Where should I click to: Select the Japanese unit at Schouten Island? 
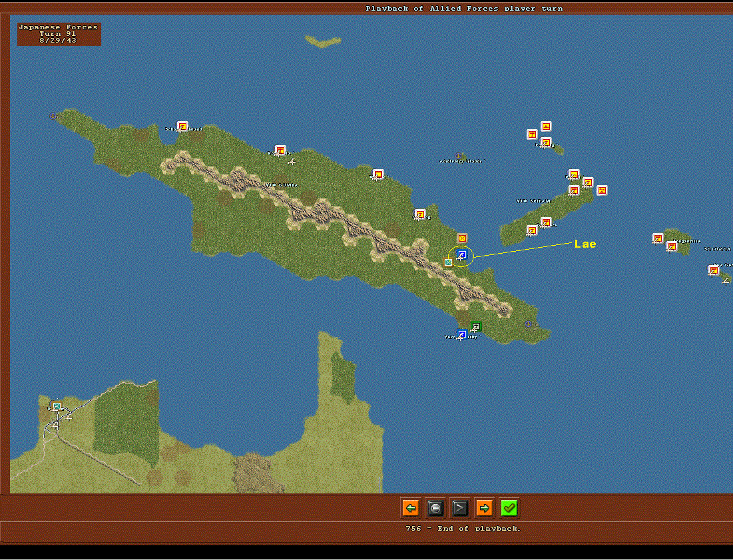(x=182, y=127)
